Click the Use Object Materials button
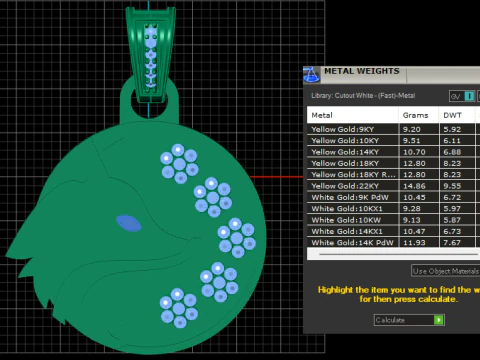Viewport: 480px width, 360px height. coord(446,271)
